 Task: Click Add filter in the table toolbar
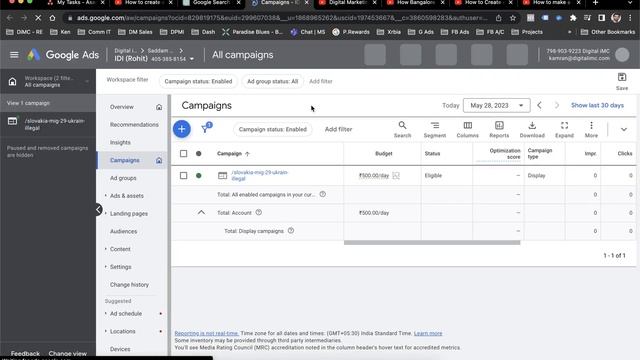coord(338,129)
